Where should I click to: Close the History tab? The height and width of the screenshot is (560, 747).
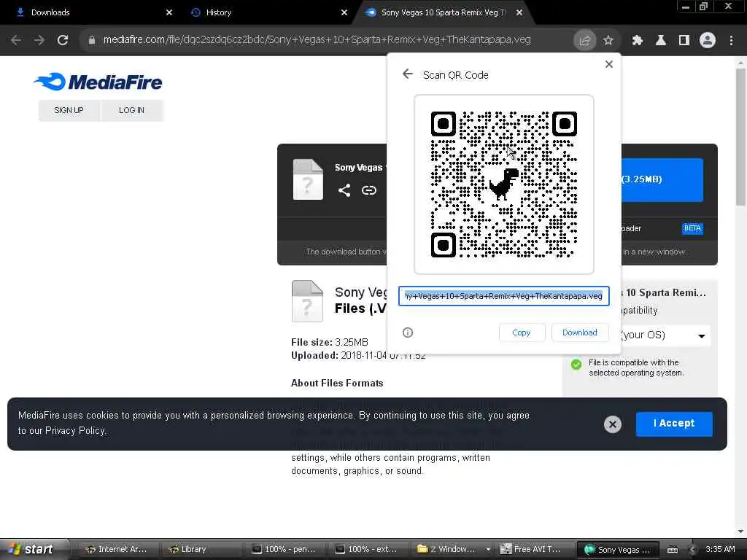(344, 12)
